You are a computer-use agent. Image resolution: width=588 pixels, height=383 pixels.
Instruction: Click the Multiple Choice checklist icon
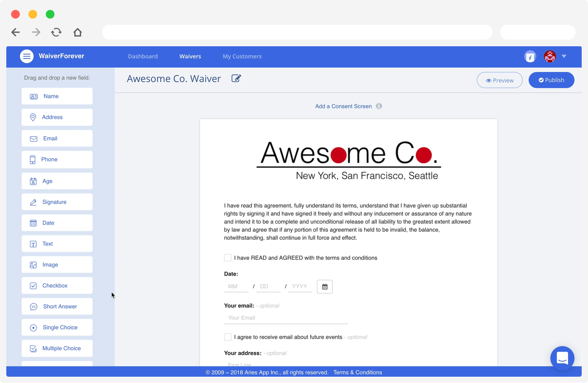[33, 349]
